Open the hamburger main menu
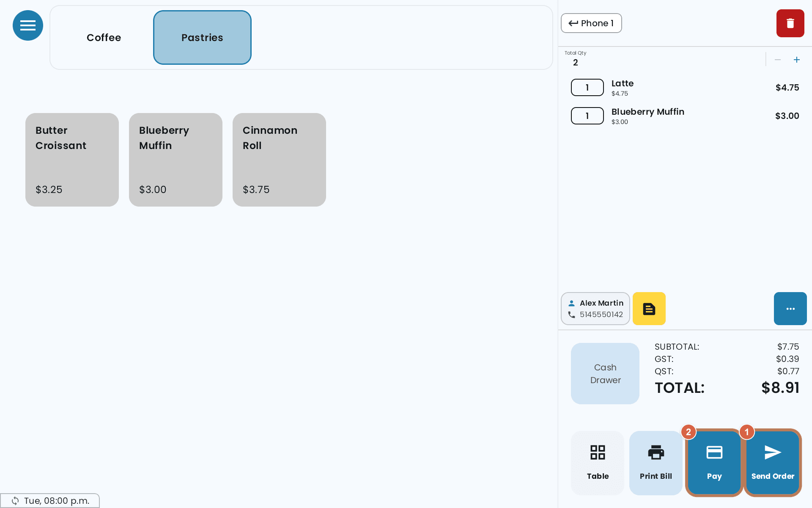 (28, 25)
